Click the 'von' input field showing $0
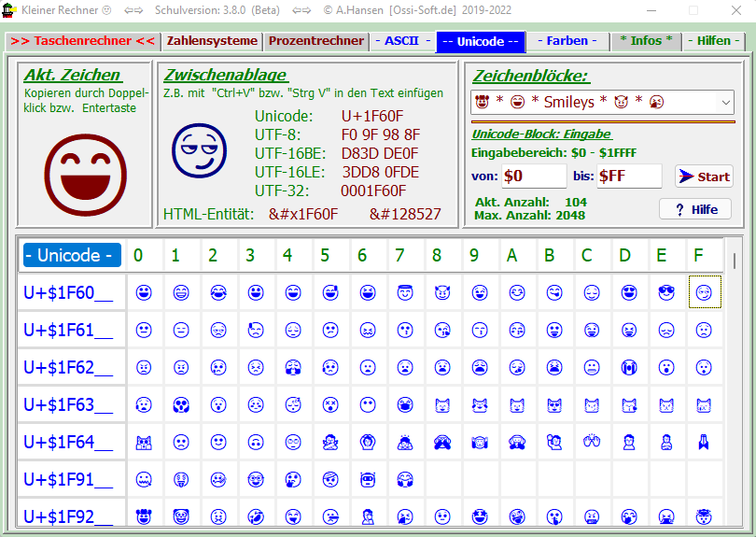The width and height of the screenshot is (756, 537). click(533, 176)
